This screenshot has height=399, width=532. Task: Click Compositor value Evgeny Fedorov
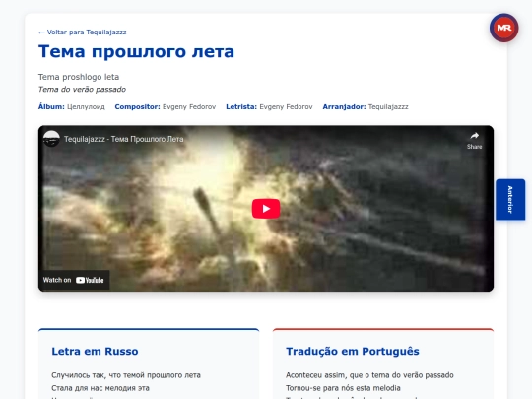click(x=189, y=106)
